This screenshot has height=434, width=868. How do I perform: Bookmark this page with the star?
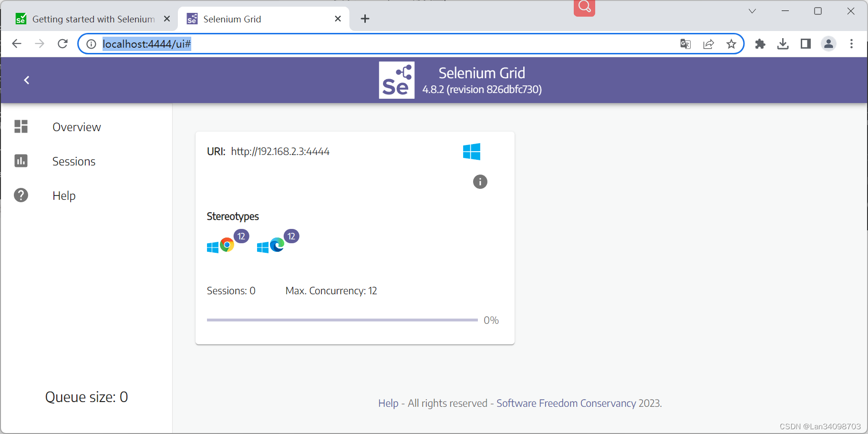click(731, 44)
